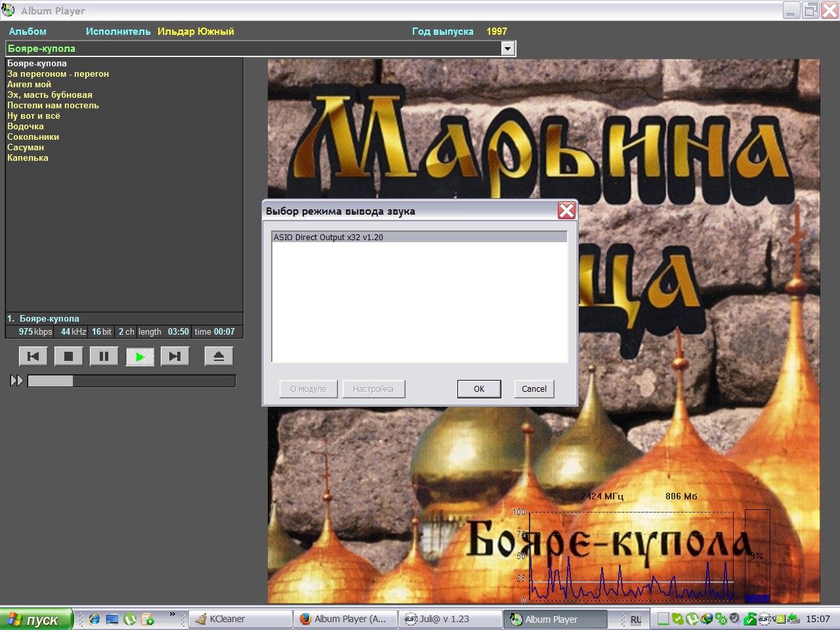Select track Эх, масть бубновая

[x=50, y=95]
